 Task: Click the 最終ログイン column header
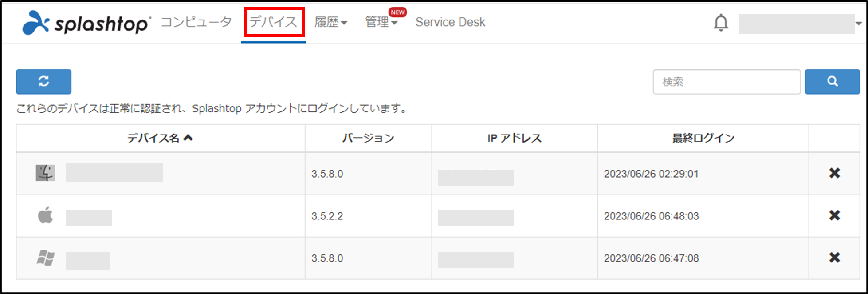pos(703,138)
